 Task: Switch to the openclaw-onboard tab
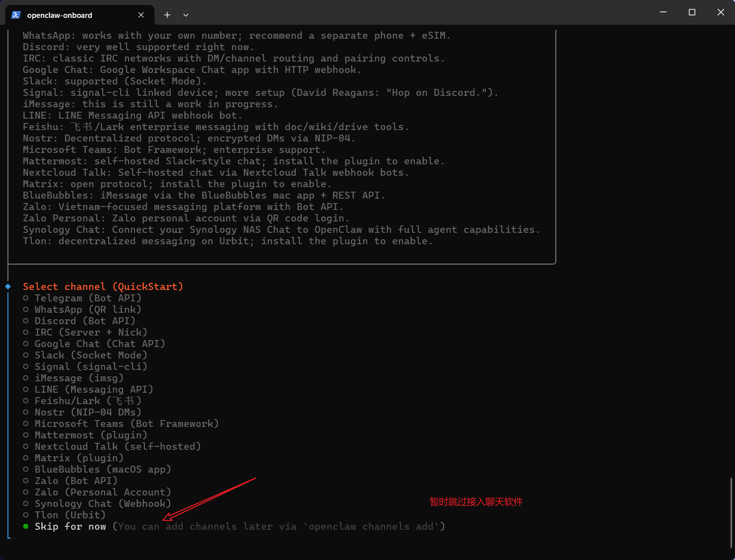pyautogui.click(x=79, y=15)
